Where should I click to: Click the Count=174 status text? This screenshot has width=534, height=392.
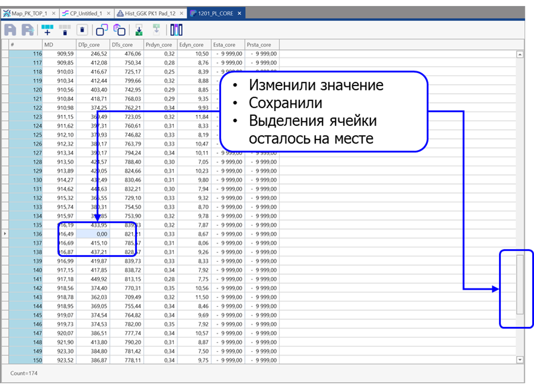coord(24,373)
